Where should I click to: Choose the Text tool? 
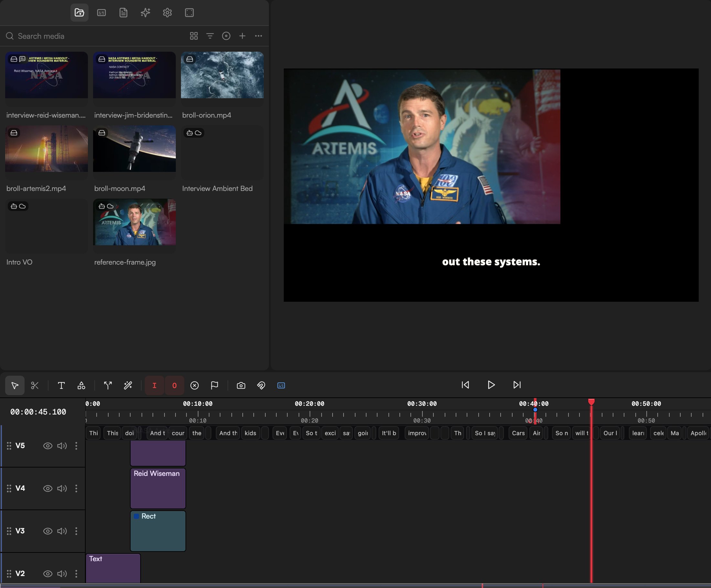click(x=61, y=385)
